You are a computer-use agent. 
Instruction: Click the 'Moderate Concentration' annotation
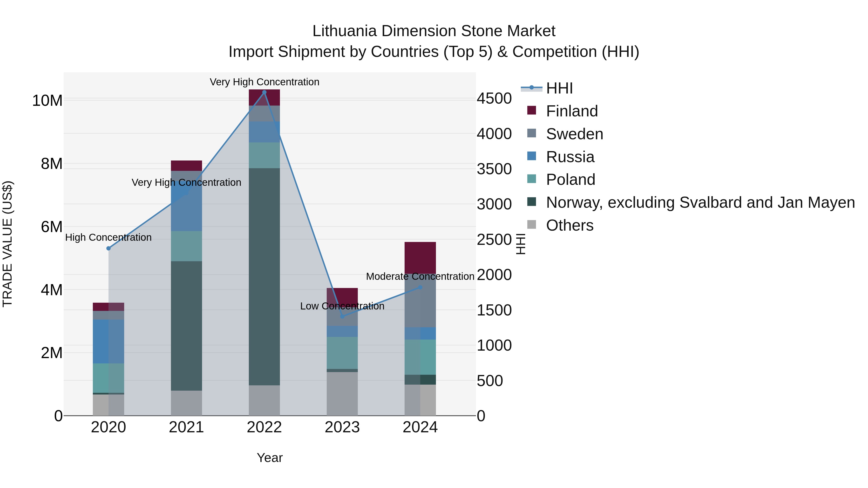pos(420,276)
